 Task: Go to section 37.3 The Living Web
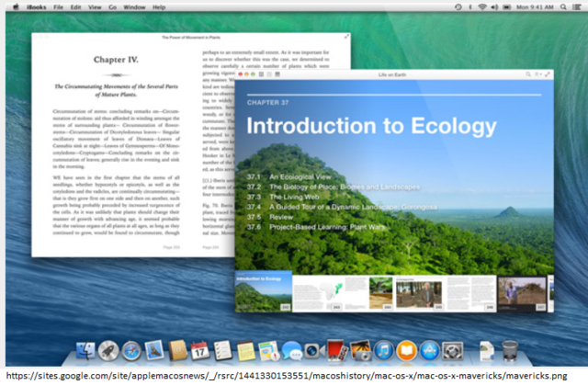click(283, 197)
